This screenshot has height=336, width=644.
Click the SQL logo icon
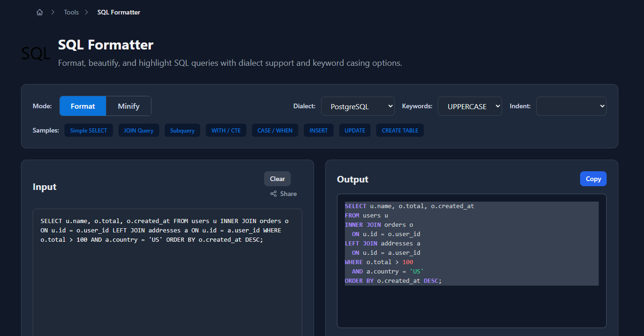tap(36, 54)
